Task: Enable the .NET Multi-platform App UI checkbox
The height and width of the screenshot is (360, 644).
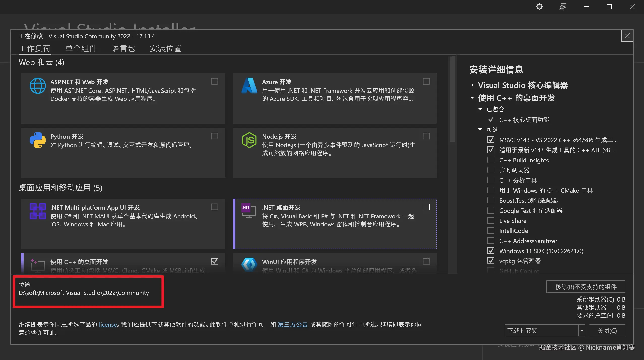Action: (x=215, y=207)
